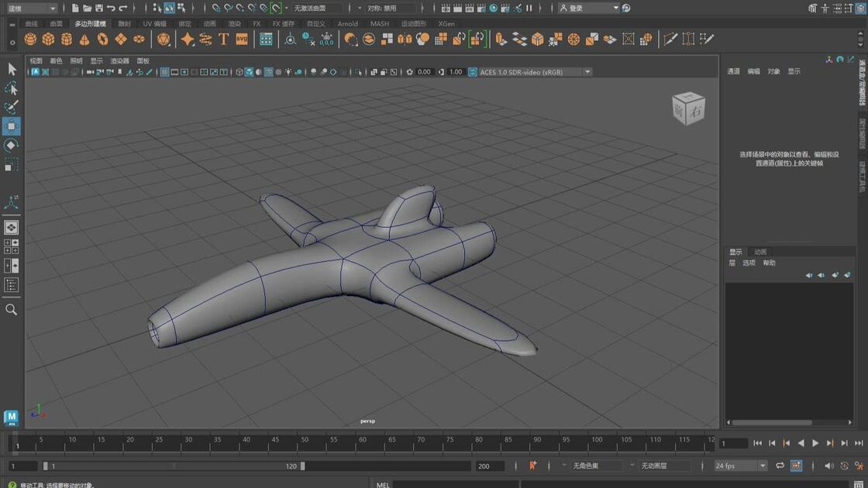Open the 建模 workspace menu set dropdown
Viewport: 868px width, 488px height.
coord(32,9)
